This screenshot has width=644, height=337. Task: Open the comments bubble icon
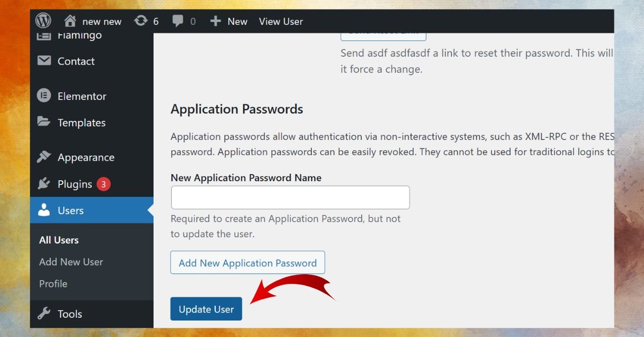click(x=178, y=21)
